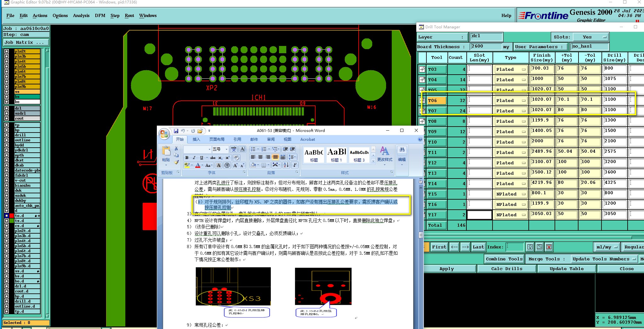The width and height of the screenshot is (644, 329).
Task: Toggle checkbox for layer drl
Action: coord(7,108)
